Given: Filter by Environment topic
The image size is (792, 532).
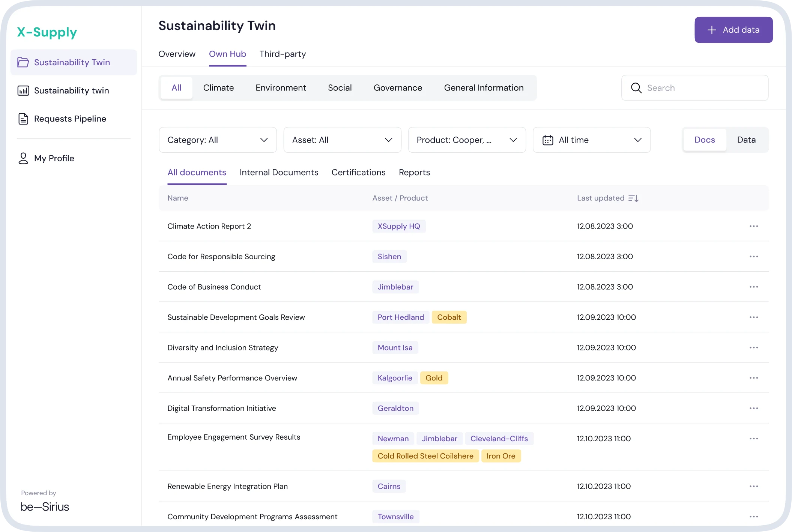Looking at the screenshot, I should click(281, 88).
